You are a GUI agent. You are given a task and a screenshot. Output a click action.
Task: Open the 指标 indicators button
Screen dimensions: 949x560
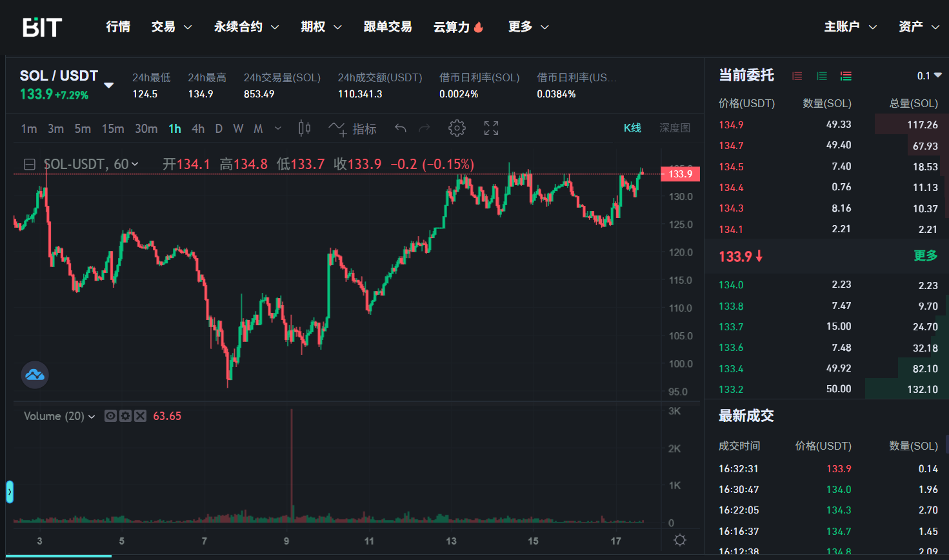tap(353, 128)
